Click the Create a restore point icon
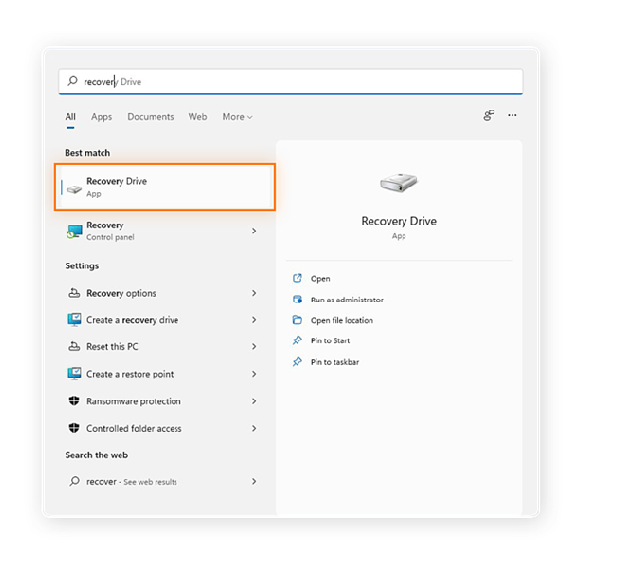This screenshot has height=567, width=628. click(x=74, y=374)
